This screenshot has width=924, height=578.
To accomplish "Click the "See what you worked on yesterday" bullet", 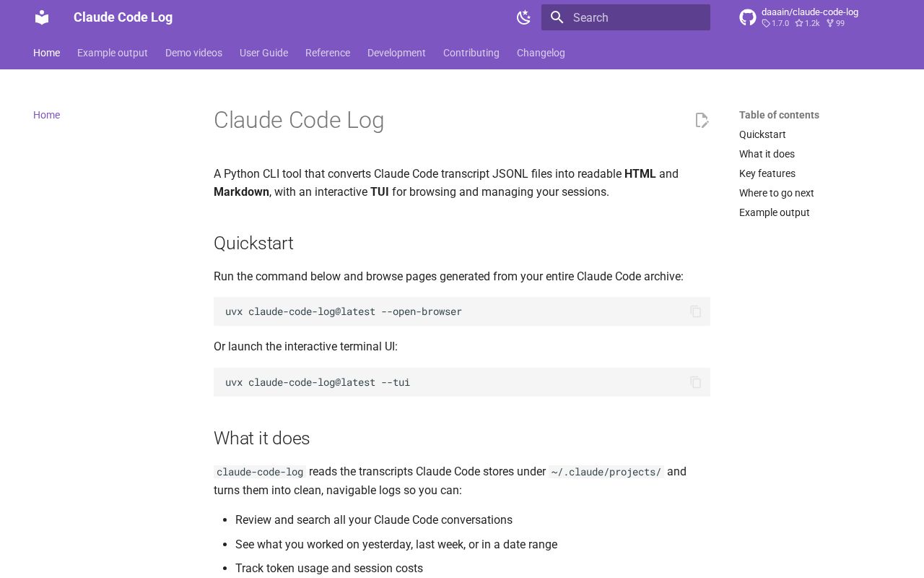I will coord(396,545).
